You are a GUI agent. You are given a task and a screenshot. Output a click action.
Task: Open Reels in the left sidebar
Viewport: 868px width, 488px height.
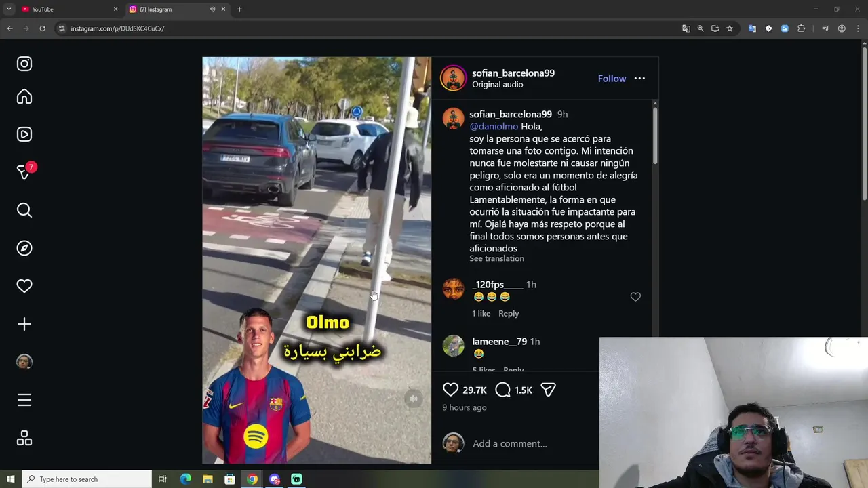24,134
